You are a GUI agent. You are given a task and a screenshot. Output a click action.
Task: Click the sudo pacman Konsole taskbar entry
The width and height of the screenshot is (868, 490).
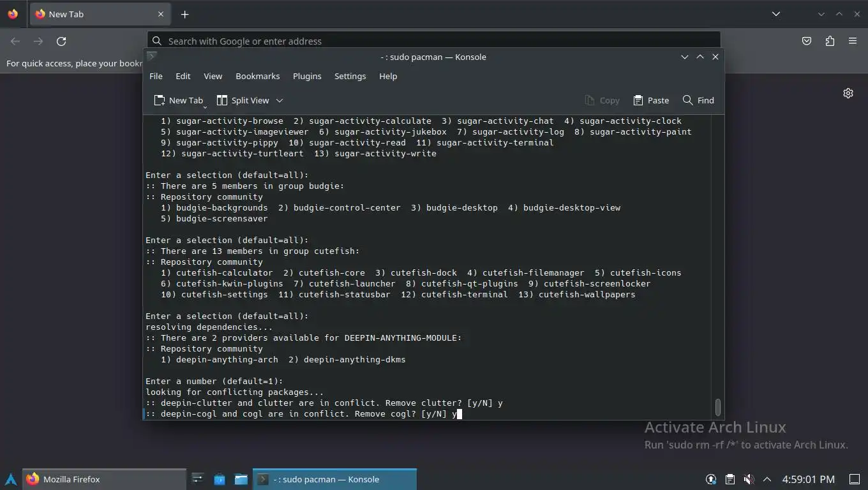coord(335,479)
